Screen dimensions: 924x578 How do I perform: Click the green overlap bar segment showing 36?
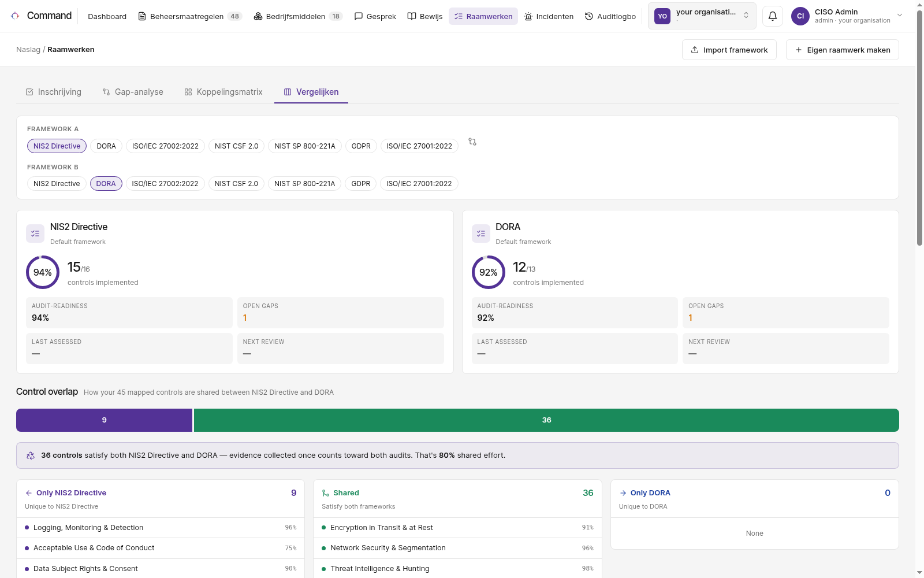coord(546,420)
